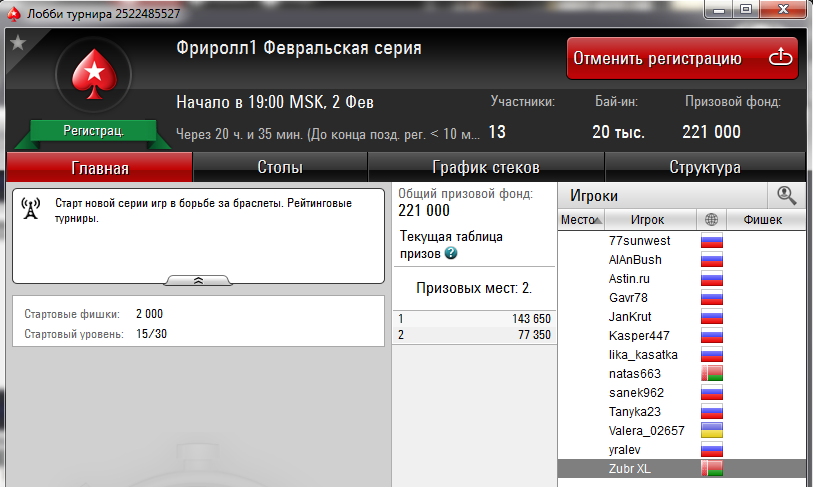Close the tournament lobby window
The image size is (813, 487).
coord(783,10)
